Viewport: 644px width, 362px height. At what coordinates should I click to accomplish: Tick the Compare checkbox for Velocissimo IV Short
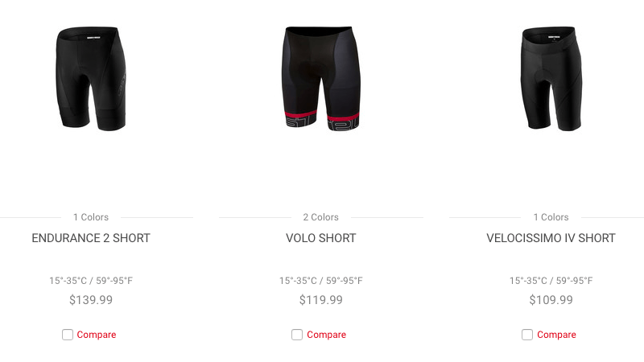click(527, 335)
